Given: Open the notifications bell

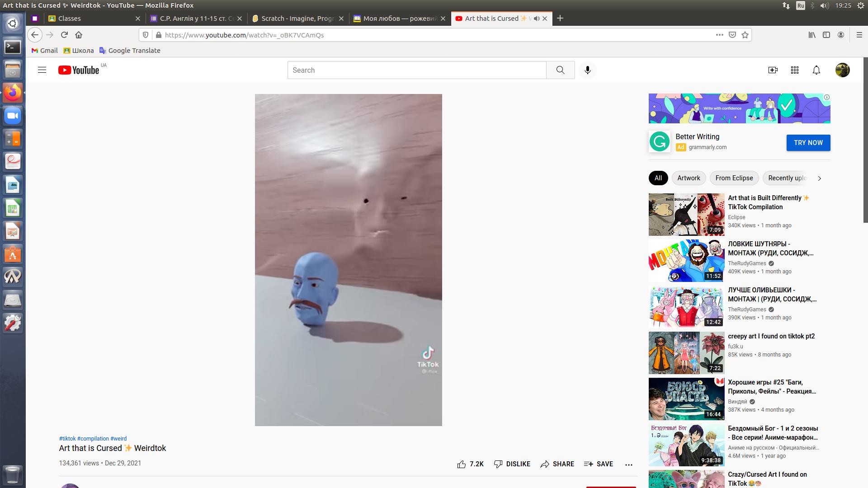Looking at the screenshot, I should point(816,70).
